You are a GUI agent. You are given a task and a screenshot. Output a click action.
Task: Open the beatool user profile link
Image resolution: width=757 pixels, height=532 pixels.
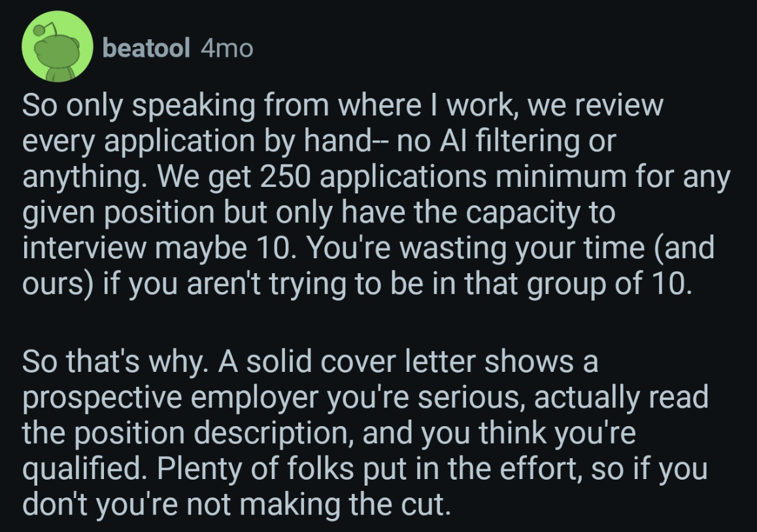[146, 48]
